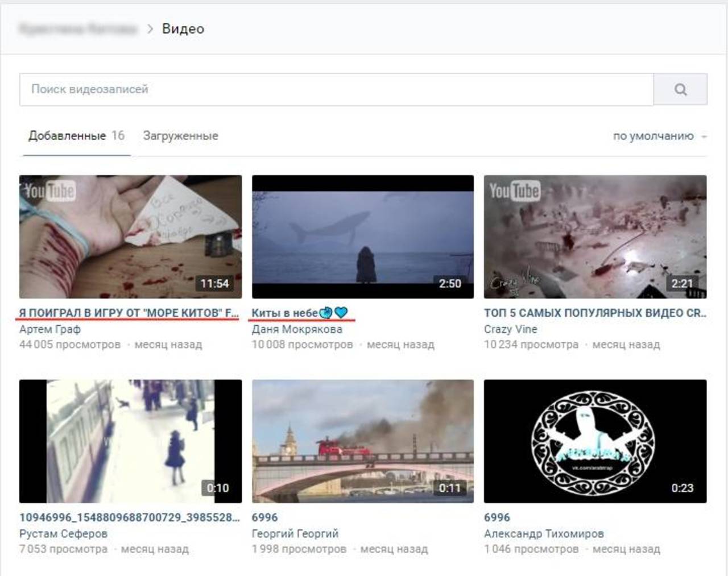Open the по умолчанию sort dropdown

pyautogui.click(x=660, y=136)
